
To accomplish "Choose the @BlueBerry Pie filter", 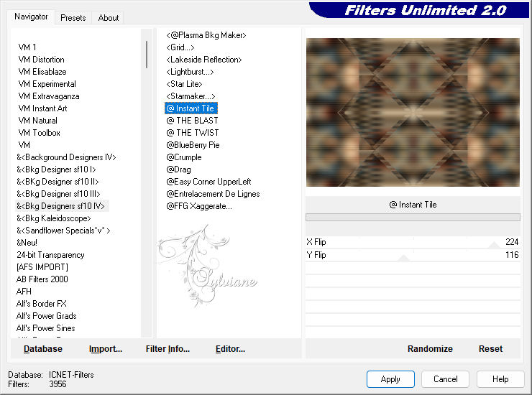I will pos(193,145).
